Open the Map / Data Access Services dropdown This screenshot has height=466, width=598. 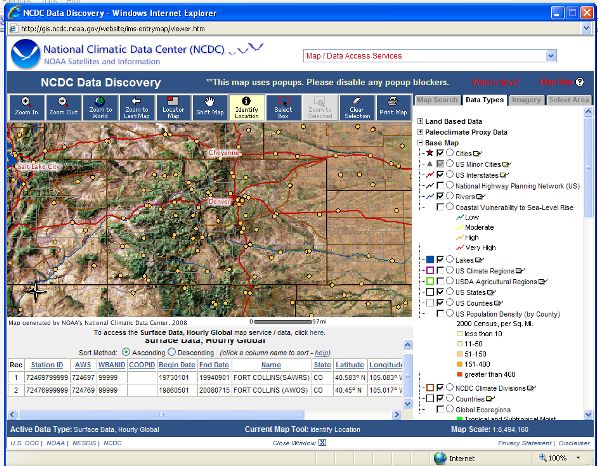pos(550,56)
